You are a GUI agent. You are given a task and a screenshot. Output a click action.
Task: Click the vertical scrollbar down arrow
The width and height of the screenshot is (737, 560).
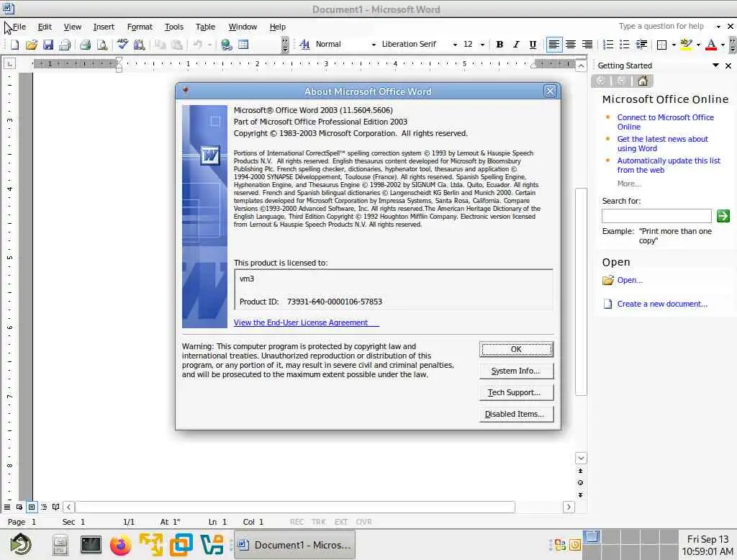point(581,458)
